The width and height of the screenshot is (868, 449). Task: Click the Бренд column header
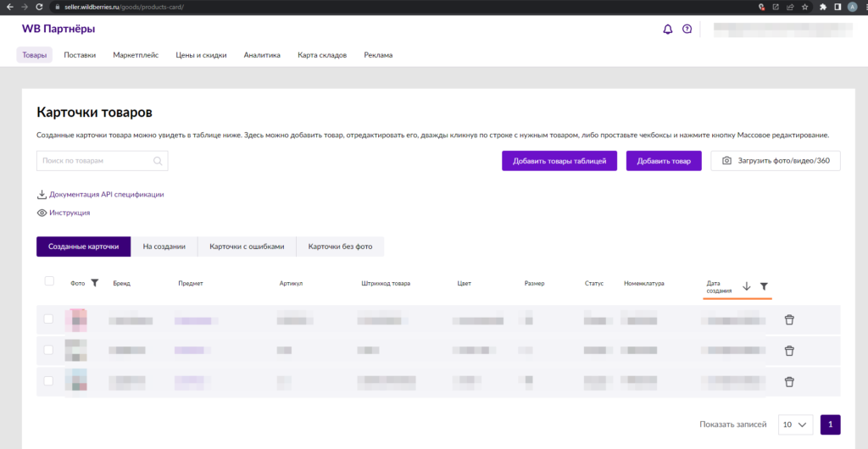point(122,284)
